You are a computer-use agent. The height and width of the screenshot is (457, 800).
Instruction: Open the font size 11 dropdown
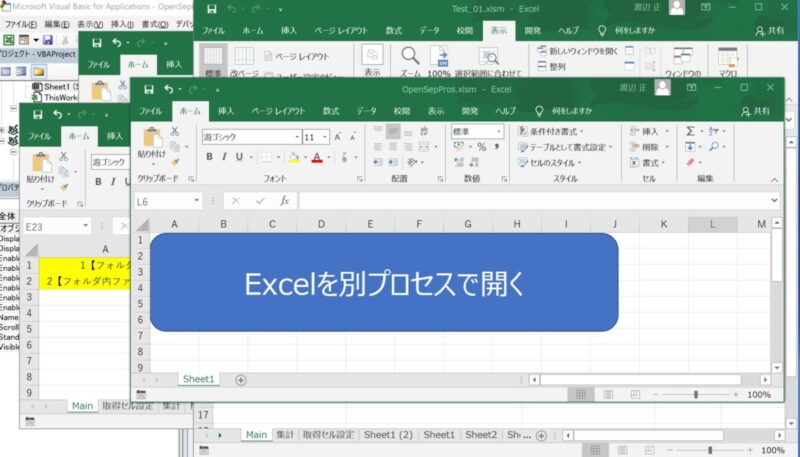click(324, 137)
